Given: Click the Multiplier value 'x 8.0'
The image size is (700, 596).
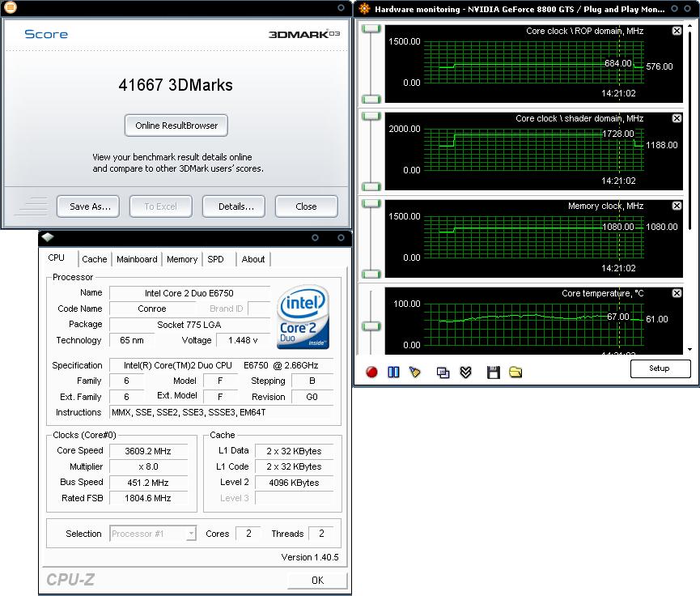Looking at the screenshot, I should pos(148,467).
